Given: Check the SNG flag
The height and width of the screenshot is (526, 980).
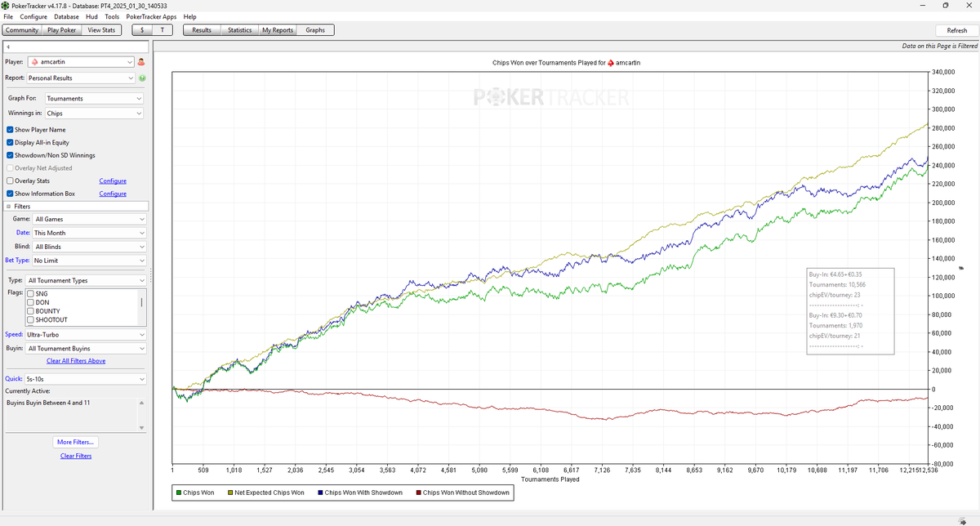Looking at the screenshot, I should (31, 293).
